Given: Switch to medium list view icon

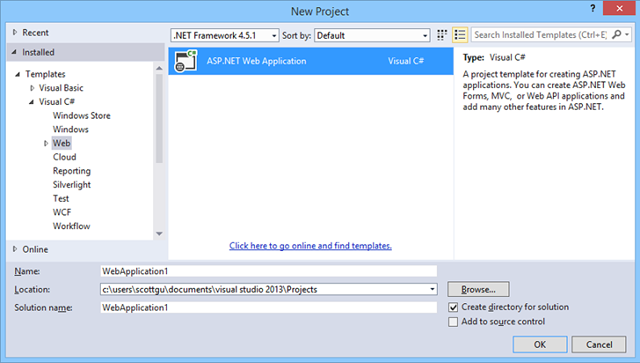Looking at the screenshot, I should coord(460,35).
